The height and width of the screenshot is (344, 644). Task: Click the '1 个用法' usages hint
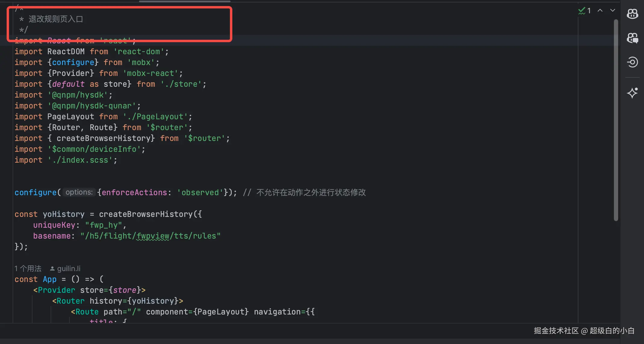tap(28, 268)
